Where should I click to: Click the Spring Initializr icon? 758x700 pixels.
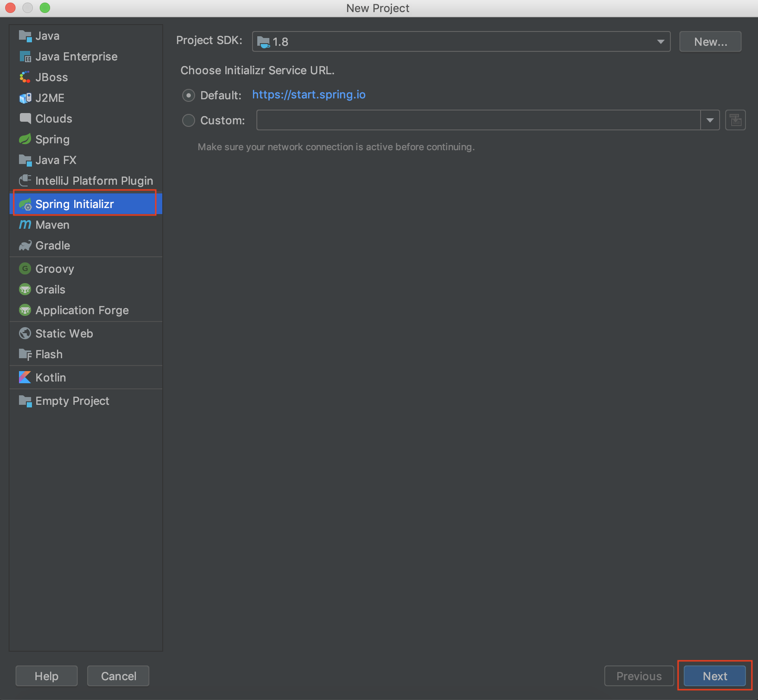[x=25, y=204]
